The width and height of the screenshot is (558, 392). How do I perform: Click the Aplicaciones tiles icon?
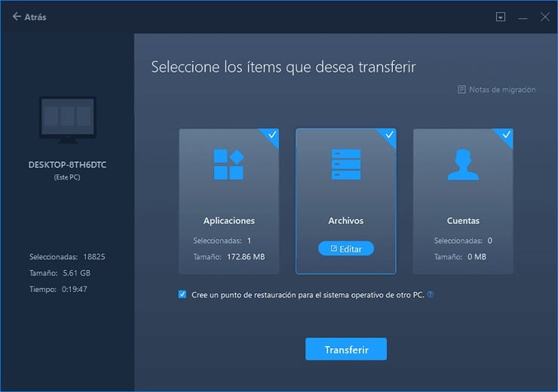coord(228,164)
